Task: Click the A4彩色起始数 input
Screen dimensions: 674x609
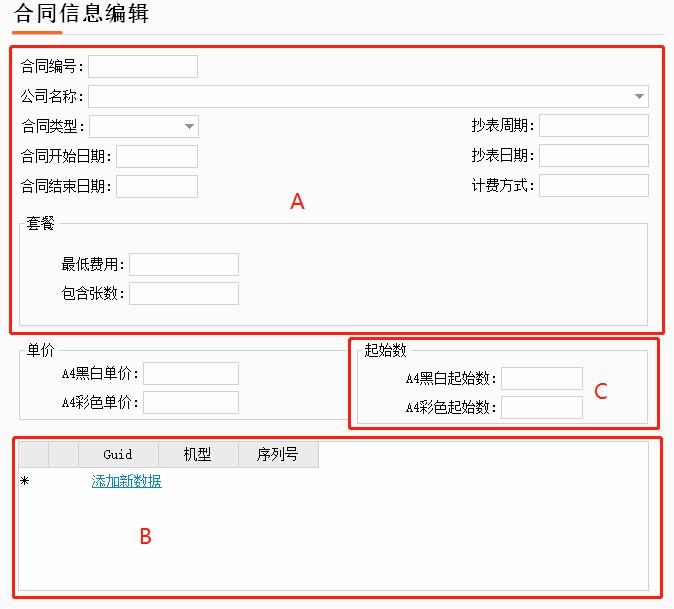Action: coord(542,407)
